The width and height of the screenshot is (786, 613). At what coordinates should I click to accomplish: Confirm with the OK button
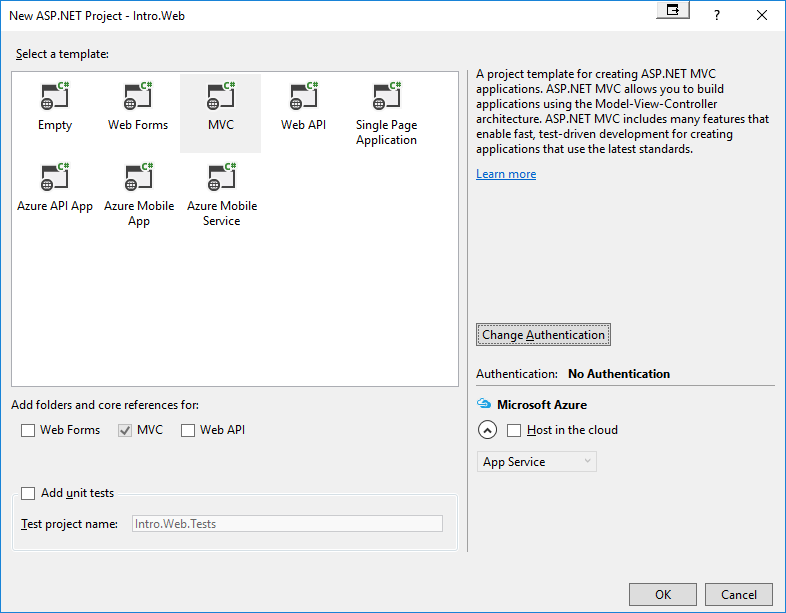(663, 594)
